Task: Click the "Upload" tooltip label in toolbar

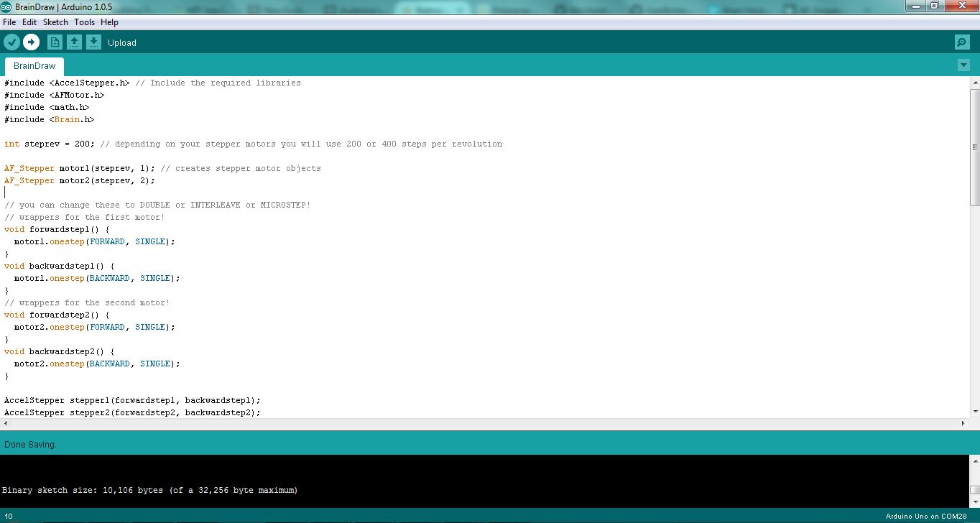Action: click(x=122, y=43)
